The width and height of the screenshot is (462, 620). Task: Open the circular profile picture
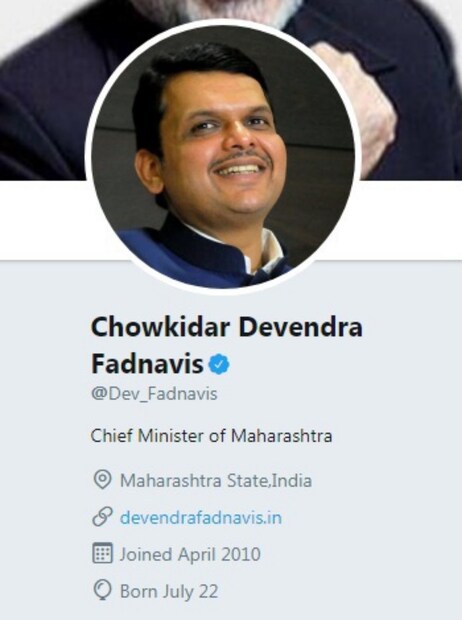[x=223, y=157]
